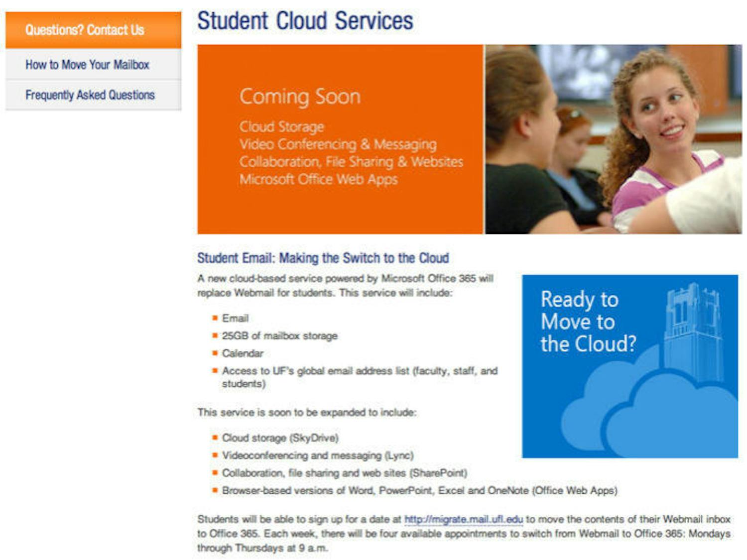Screen dimensions: 747x560
Task: Click the orange bullet beside Email
Action: (x=215, y=318)
